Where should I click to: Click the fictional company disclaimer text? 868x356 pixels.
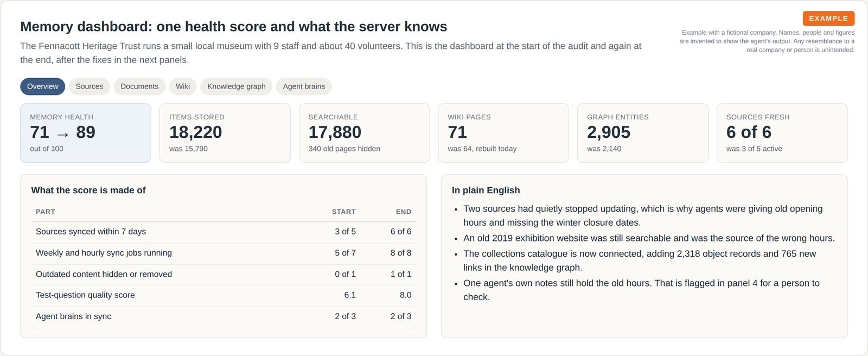pos(767,41)
